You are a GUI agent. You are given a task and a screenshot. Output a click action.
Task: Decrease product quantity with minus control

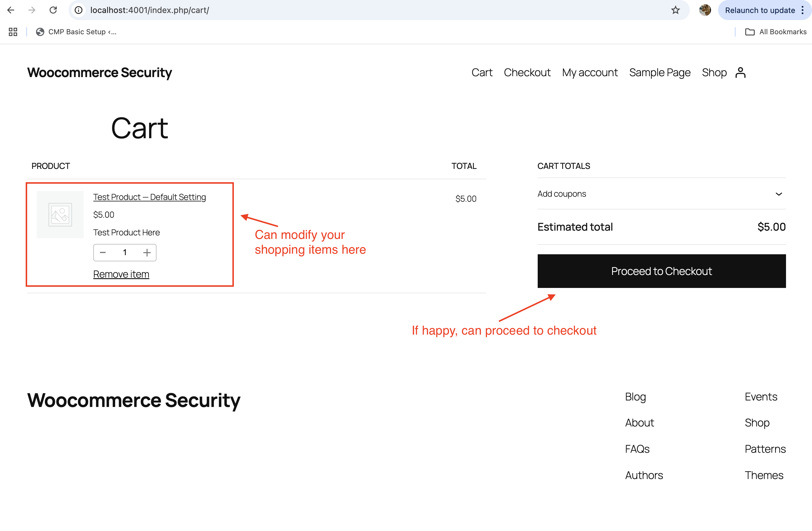[x=103, y=253]
